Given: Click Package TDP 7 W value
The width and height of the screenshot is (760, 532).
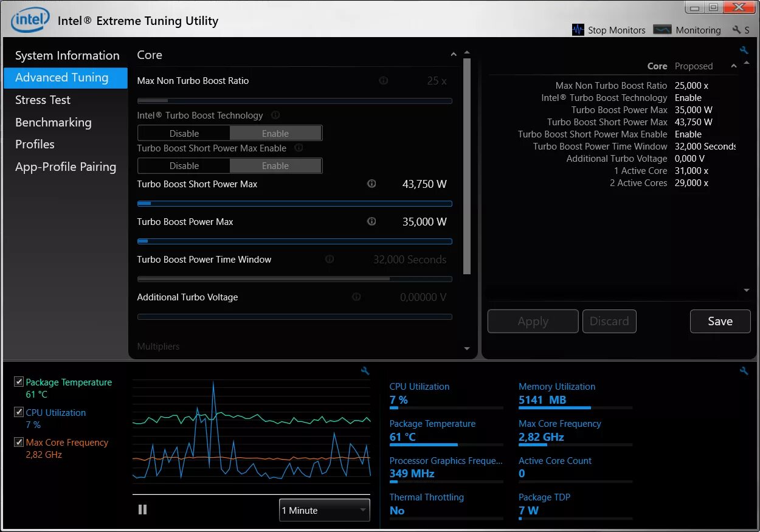Looking at the screenshot, I should tap(528, 511).
